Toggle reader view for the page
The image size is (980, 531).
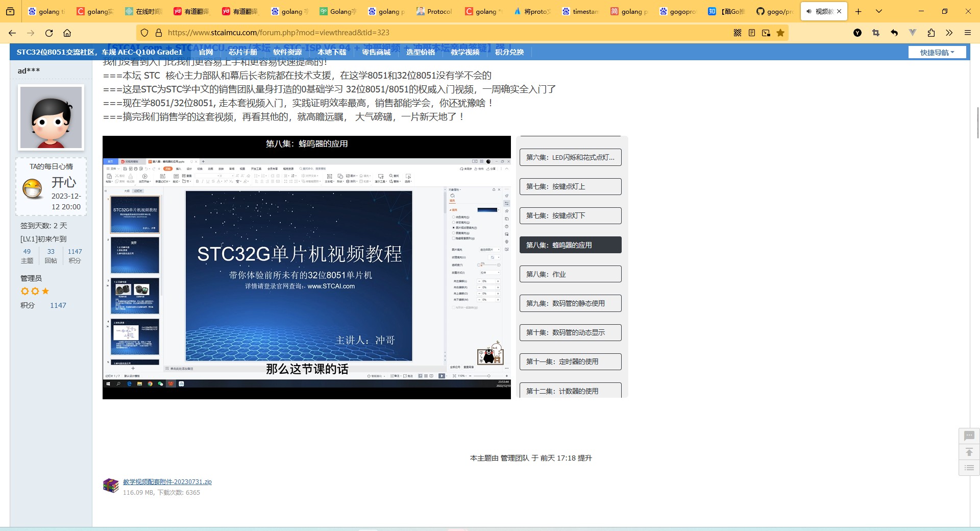[752, 33]
